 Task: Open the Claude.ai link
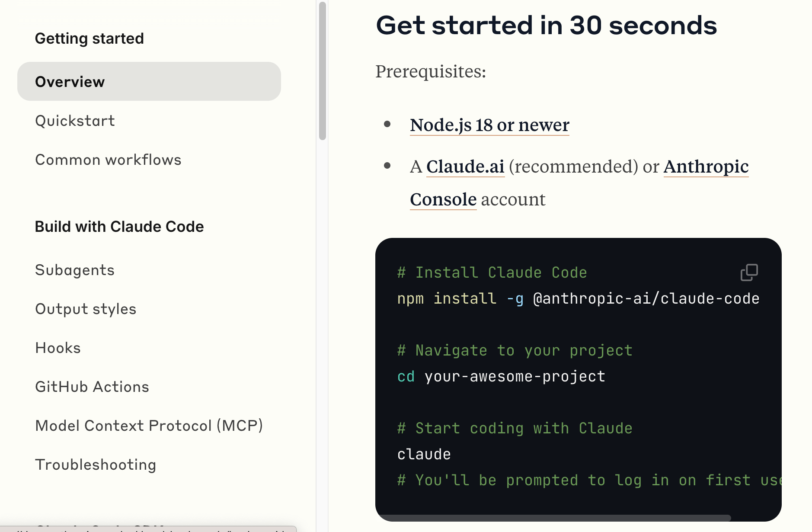465,167
